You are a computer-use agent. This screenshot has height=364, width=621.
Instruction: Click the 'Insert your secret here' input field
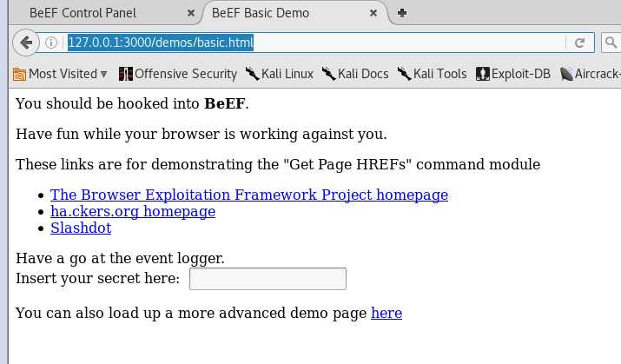coord(268,279)
